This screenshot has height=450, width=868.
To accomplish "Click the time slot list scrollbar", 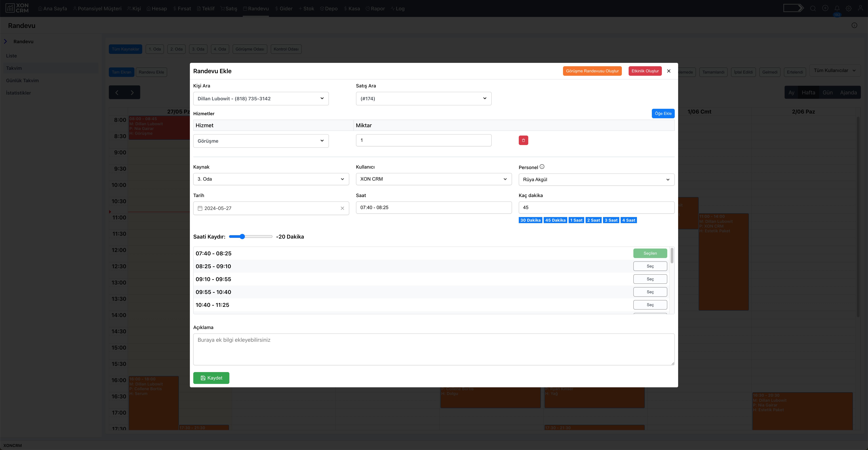I will [672, 256].
